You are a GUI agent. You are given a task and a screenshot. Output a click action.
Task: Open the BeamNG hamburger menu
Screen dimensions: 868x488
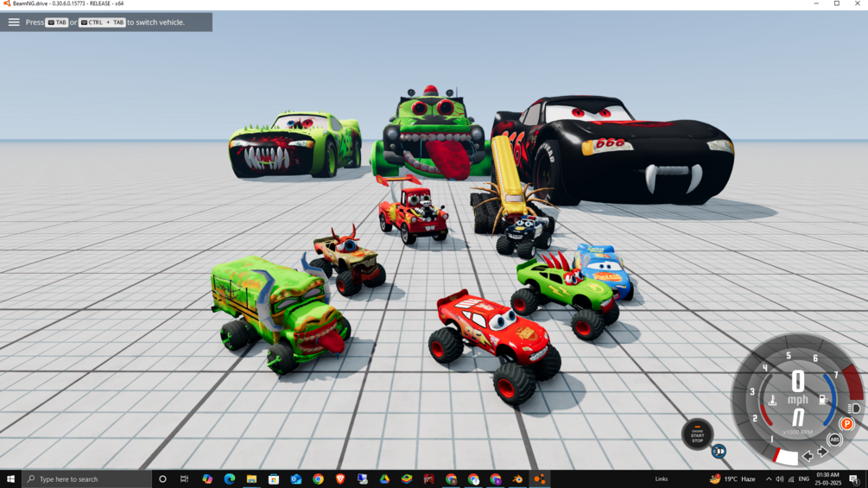coord(13,22)
